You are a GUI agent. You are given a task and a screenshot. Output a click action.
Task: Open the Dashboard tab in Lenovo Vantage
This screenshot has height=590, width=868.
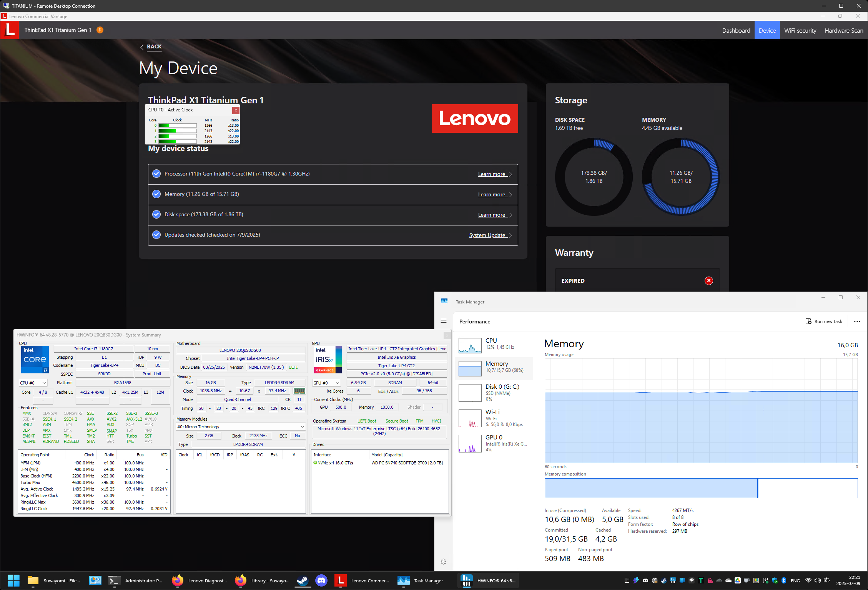pyautogui.click(x=736, y=30)
